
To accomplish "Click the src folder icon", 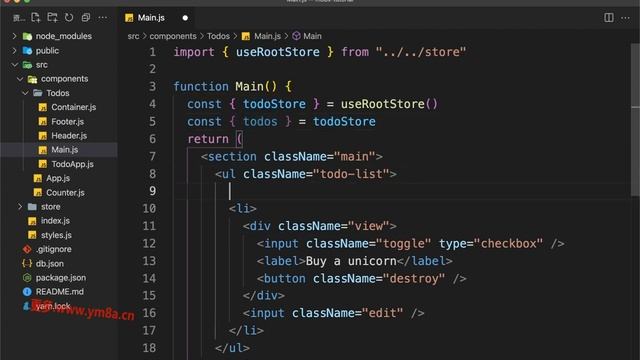I will [27, 65].
